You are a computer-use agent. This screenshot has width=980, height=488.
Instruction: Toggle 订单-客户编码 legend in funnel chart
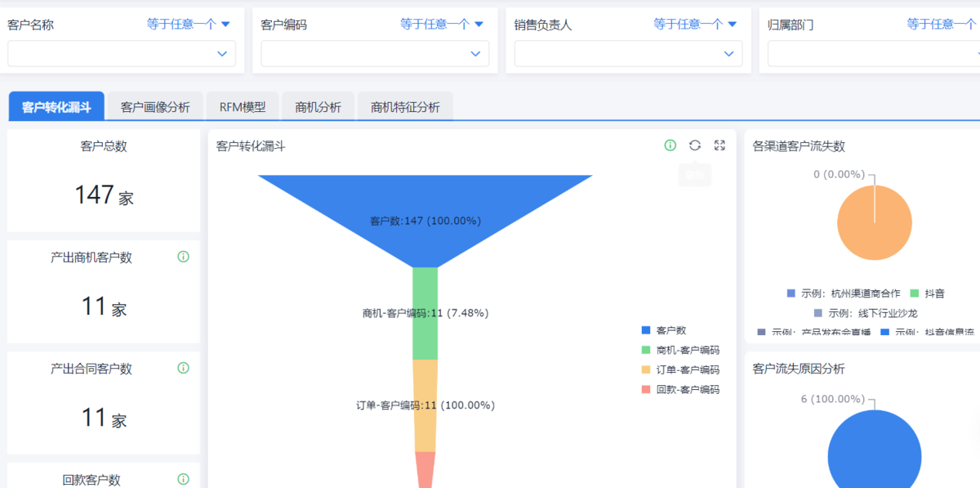click(680, 369)
